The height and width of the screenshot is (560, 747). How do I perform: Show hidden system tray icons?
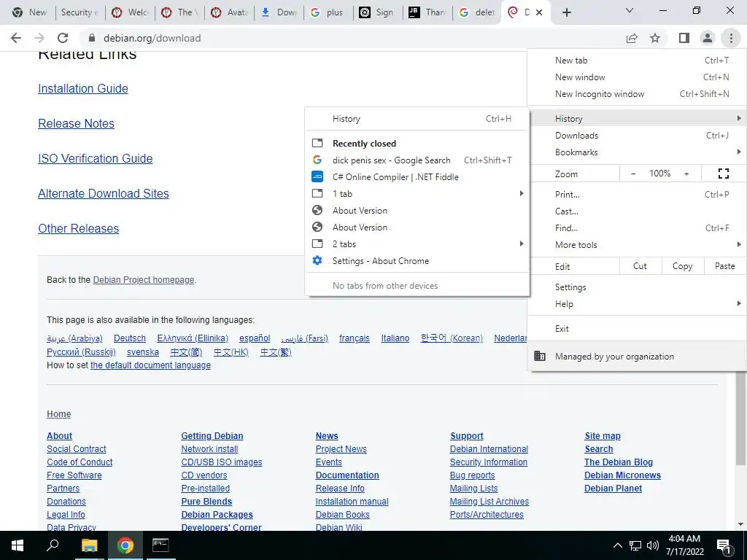click(617, 545)
